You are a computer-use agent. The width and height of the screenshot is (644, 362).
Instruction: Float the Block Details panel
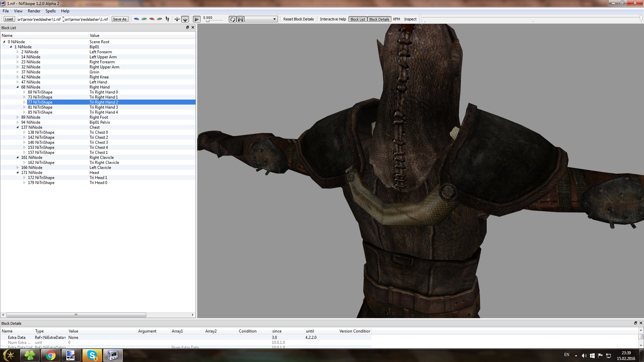pyautogui.click(x=635, y=323)
